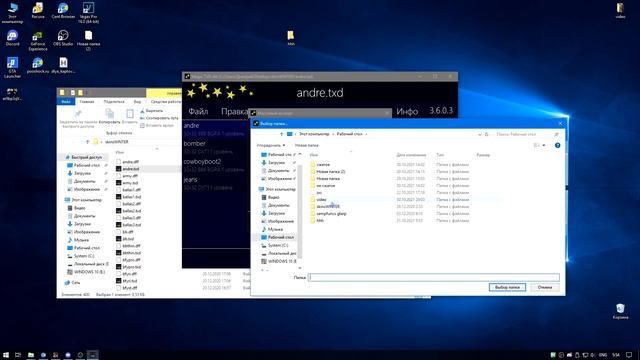The height and width of the screenshot is (360, 640).
Task: Switch to the Вид tab in Explorer
Action: [138, 102]
